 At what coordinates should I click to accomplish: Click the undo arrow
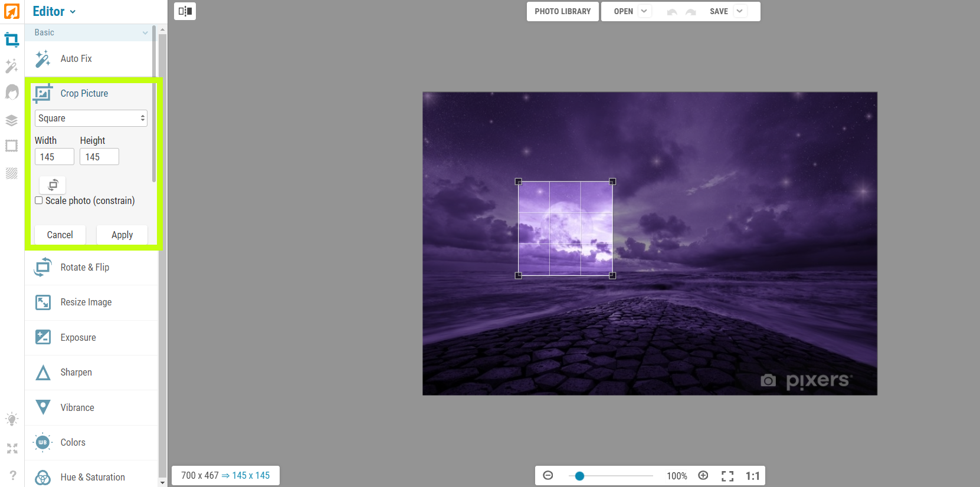(x=672, y=12)
